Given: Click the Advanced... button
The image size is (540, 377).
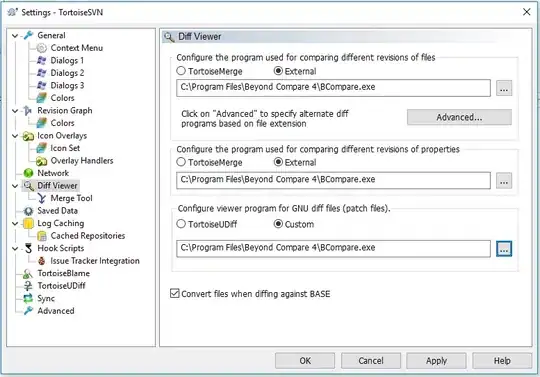Looking at the screenshot, I should (x=459, y=117).
